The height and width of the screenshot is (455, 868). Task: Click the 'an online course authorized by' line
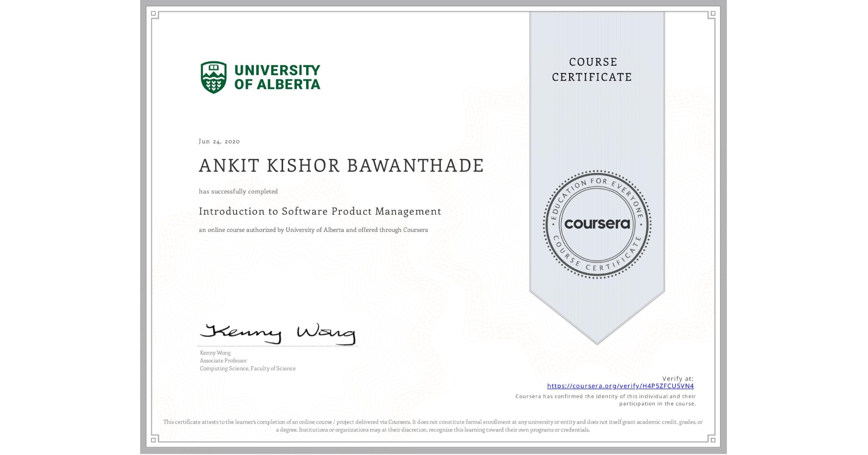coord(313,229)
